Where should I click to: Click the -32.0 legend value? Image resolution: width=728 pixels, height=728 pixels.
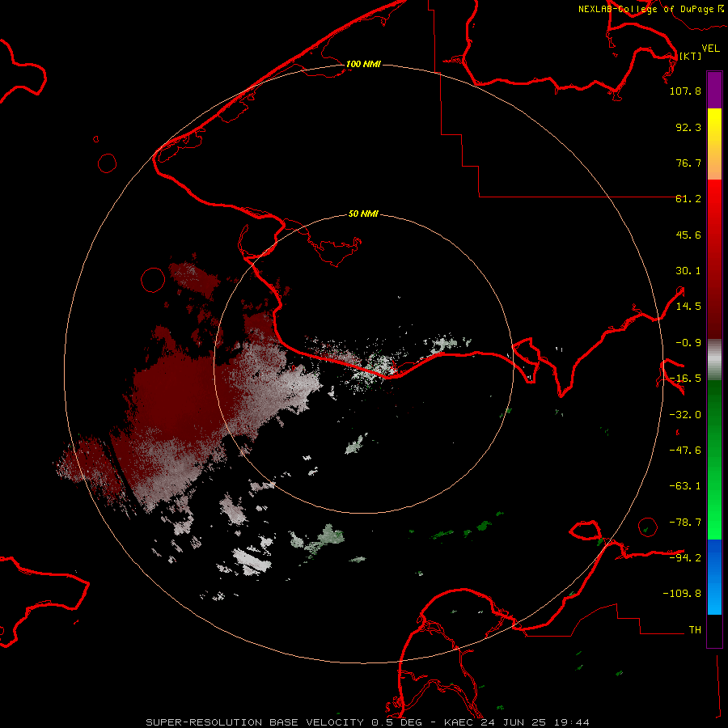685,415
